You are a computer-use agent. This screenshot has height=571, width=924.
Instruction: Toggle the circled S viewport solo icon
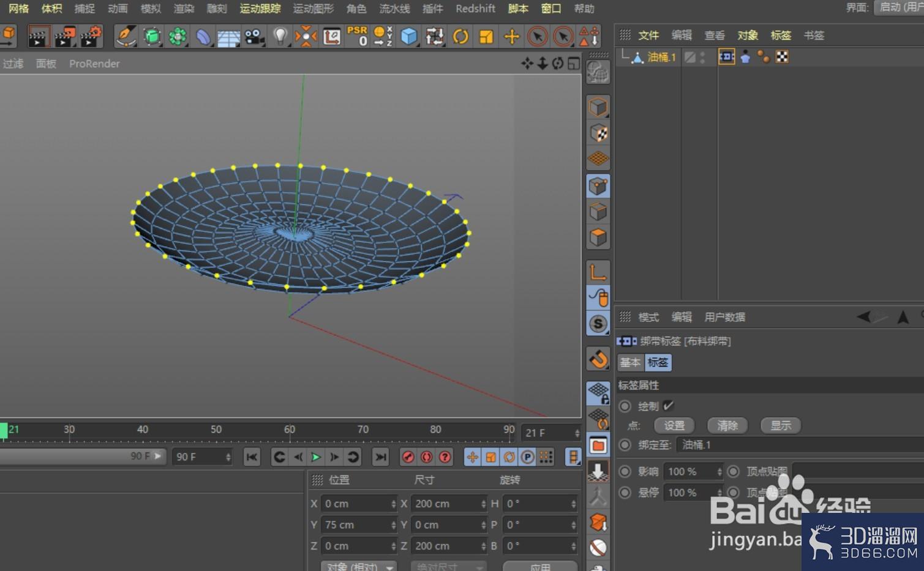click(x=598, y=324)
